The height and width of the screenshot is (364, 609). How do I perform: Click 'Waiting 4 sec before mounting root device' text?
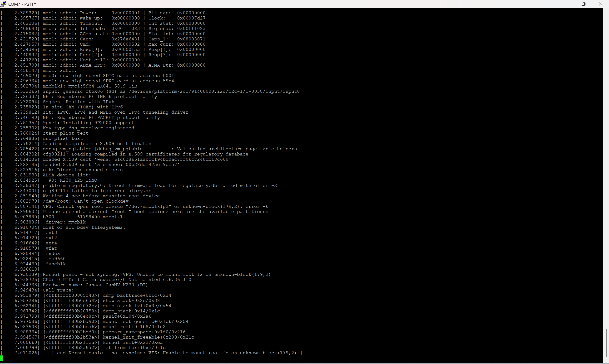tap(105, 196)
